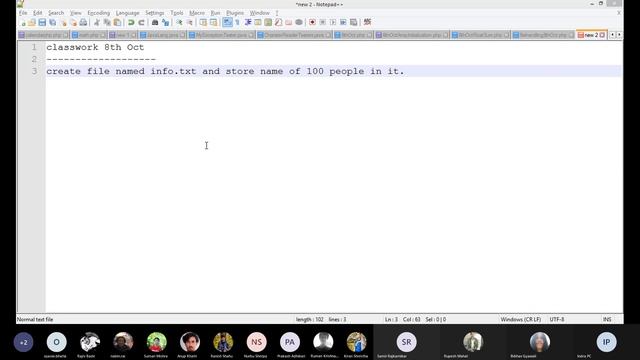Select participant avatar 'SR'
This screenshot has width=640, height=360.
[406, 342]
